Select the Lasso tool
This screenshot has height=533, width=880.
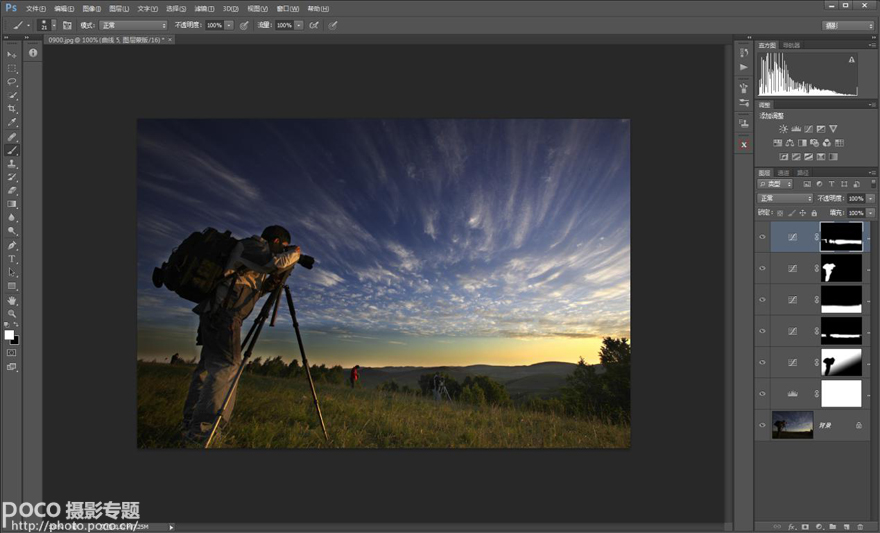click(x=12, y=82)
